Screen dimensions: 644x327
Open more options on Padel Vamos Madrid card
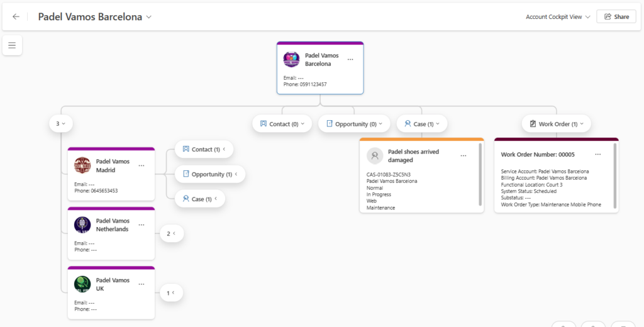[x=142, y=165]
